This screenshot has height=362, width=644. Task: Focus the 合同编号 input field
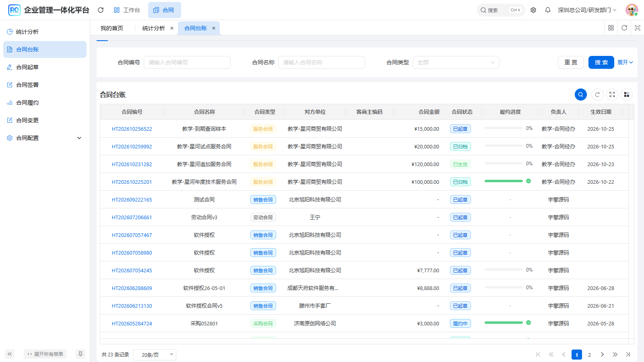point(187,62)
